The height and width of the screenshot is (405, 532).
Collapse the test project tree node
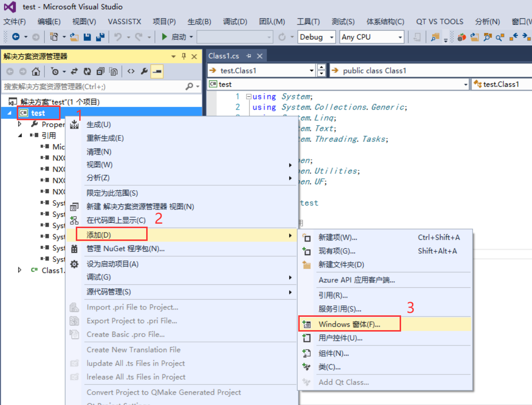click(9, 113)
